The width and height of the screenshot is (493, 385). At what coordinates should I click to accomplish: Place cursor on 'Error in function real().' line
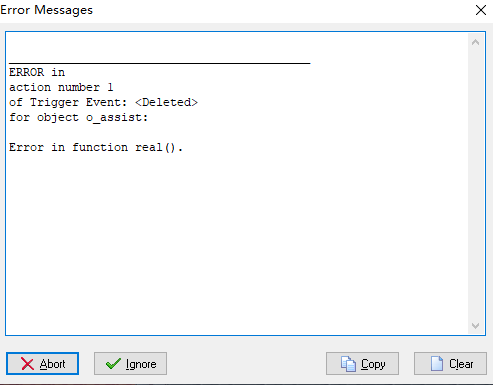(x=96, y=147)
